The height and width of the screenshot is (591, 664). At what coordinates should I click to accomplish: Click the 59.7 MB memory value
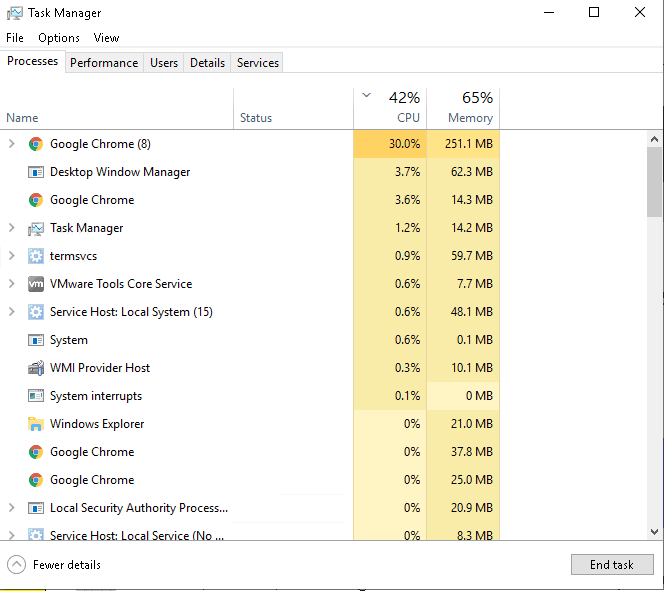(472, 256)
